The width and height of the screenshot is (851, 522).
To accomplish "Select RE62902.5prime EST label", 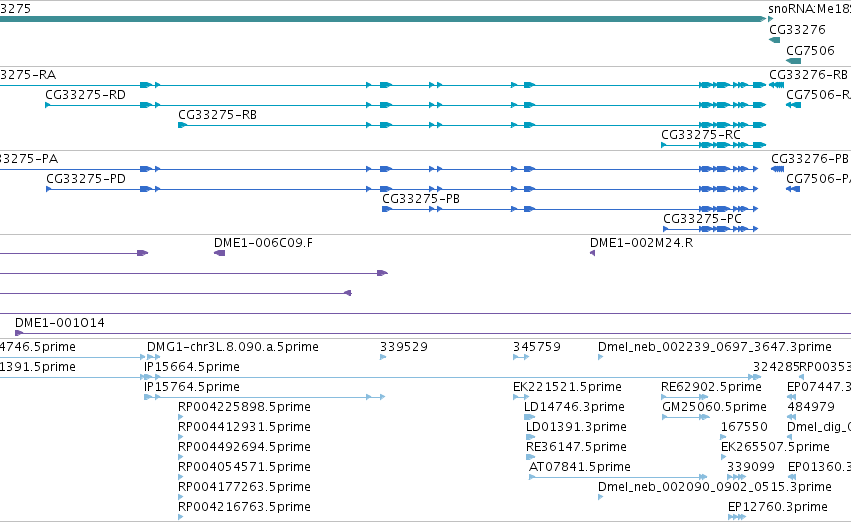I will coord(711,387).
